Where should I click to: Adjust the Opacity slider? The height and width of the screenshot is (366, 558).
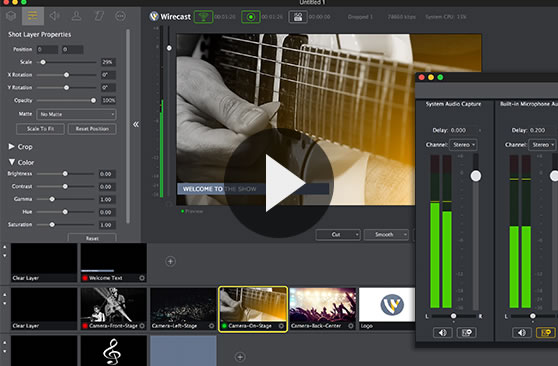[93, 100]
